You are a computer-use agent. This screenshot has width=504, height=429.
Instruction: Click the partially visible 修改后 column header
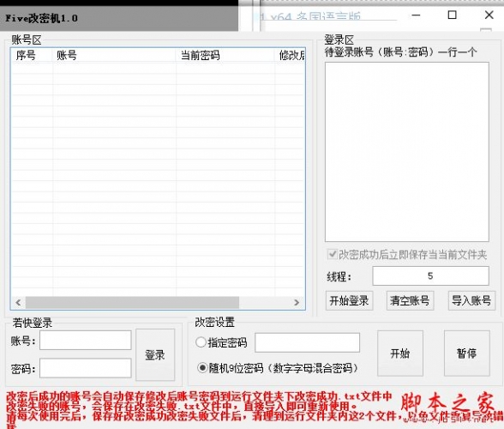(290, 56)
